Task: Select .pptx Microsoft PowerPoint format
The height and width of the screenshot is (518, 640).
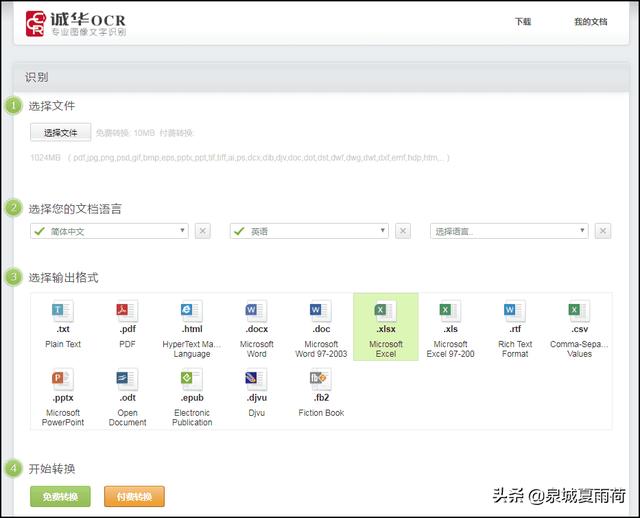Action: [x=63, y=396]
